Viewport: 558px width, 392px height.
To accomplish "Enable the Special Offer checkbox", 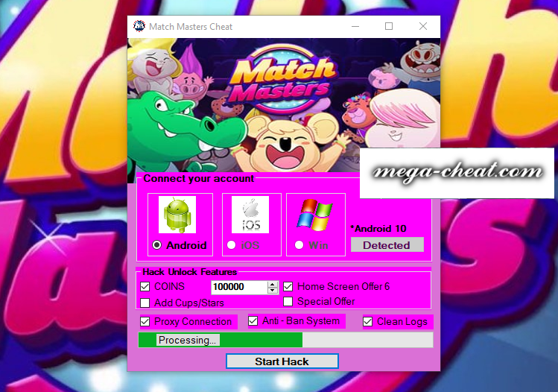I will tap(288, 302).
